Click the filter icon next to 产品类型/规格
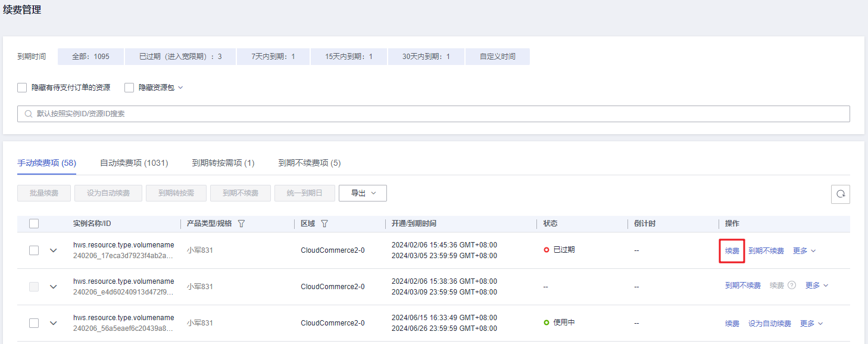 tap(241, 224)
